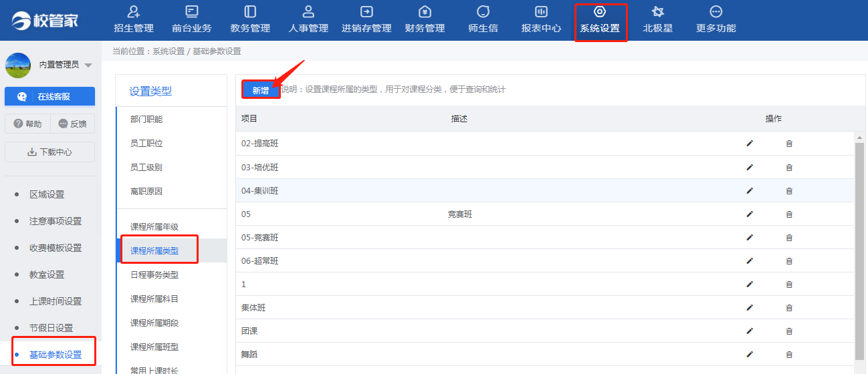Delete the 团课 row

(789, 331)
